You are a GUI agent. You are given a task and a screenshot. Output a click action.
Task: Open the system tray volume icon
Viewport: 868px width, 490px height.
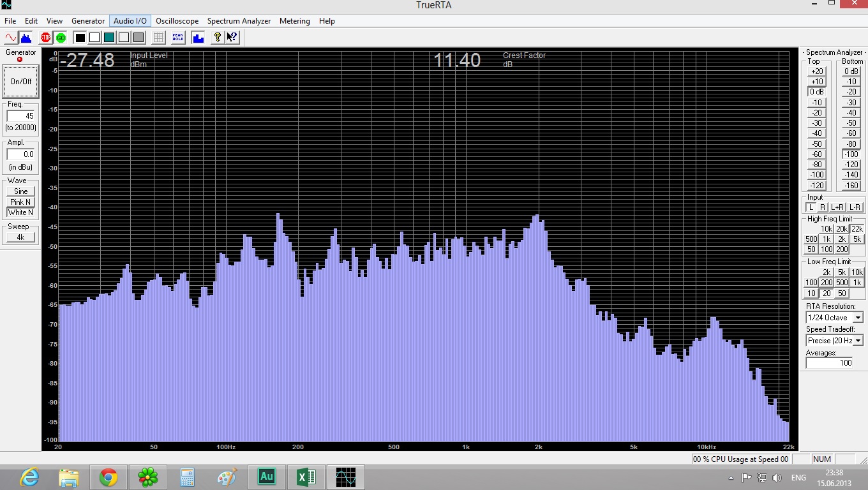click(777, 477)
